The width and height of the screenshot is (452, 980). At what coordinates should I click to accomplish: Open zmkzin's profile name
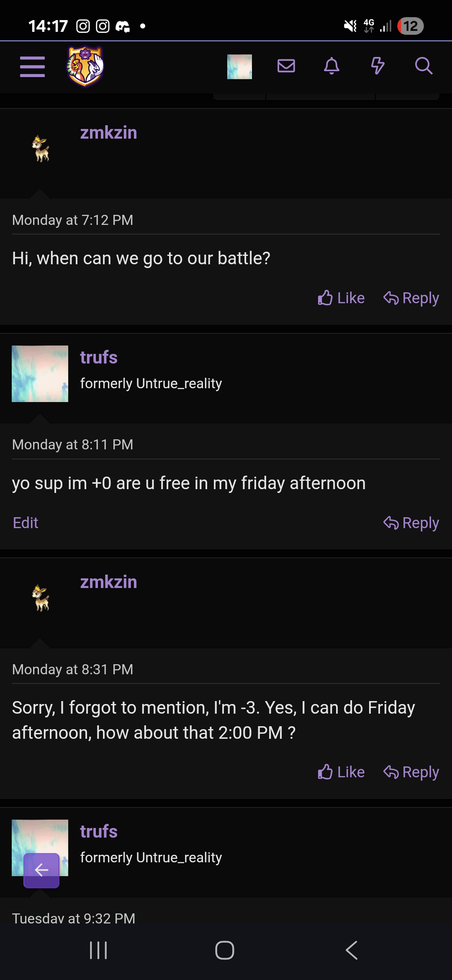[108, 132]
